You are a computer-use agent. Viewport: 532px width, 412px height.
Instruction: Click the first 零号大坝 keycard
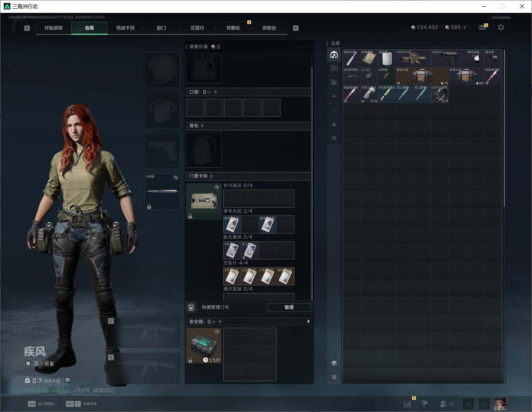click(x=232, y=224)
